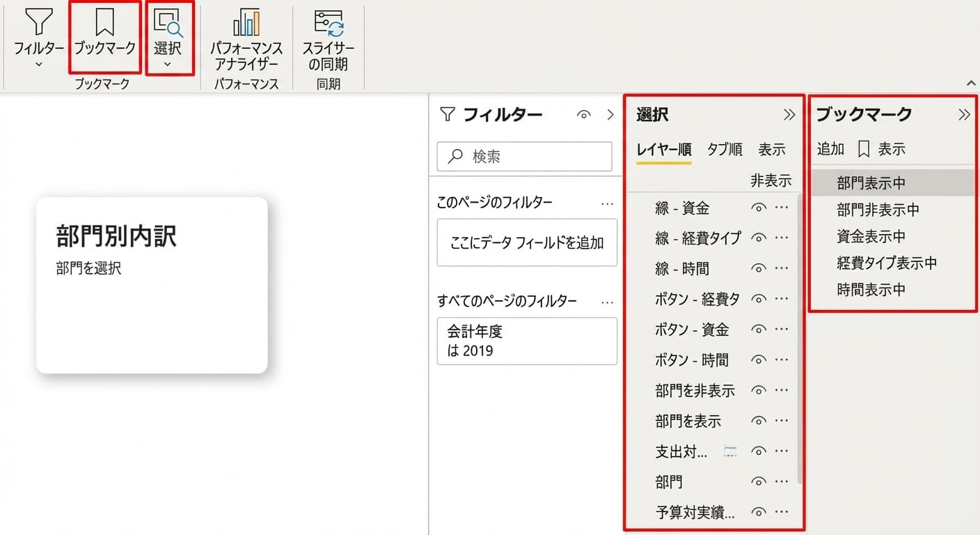Toggle visibility of 線 - 経費タイプ

click(x=759, y=238)
